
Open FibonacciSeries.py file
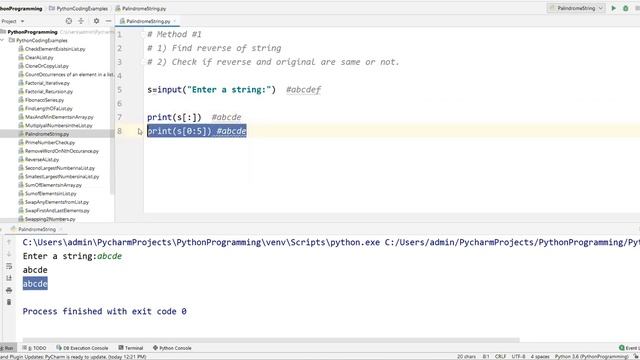pos(44,100)
